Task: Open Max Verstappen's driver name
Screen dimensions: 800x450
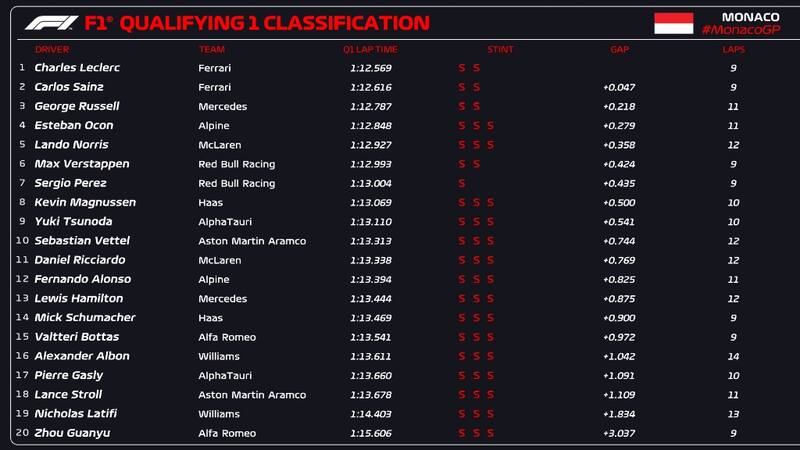Action: (74, 164)
